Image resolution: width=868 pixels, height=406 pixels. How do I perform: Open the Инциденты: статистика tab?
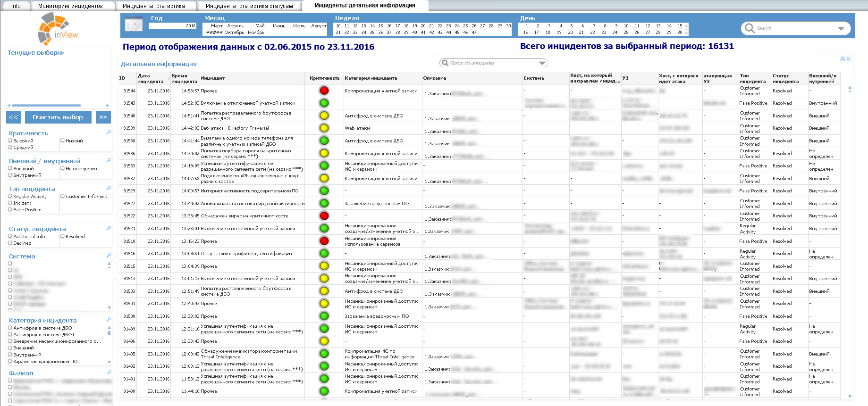153,6
